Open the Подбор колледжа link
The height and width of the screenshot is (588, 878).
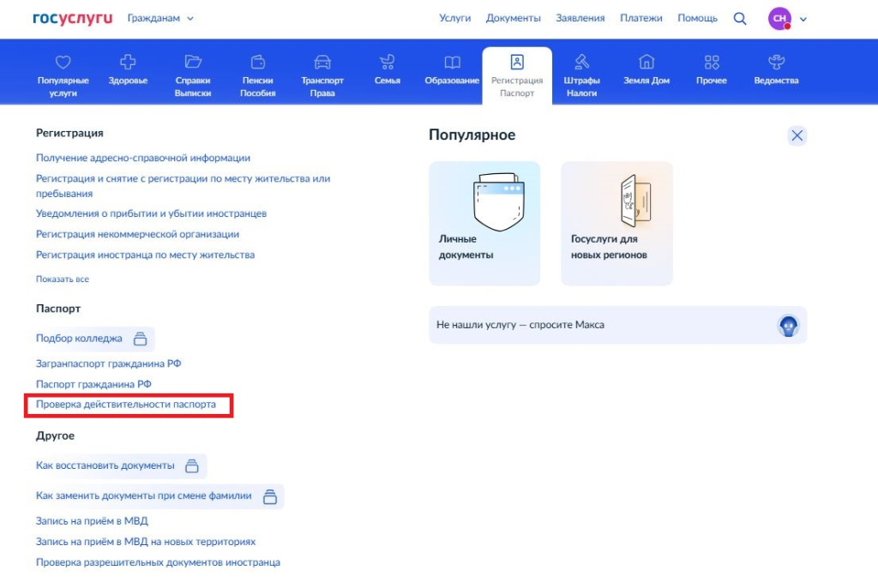tap(79, 339)
